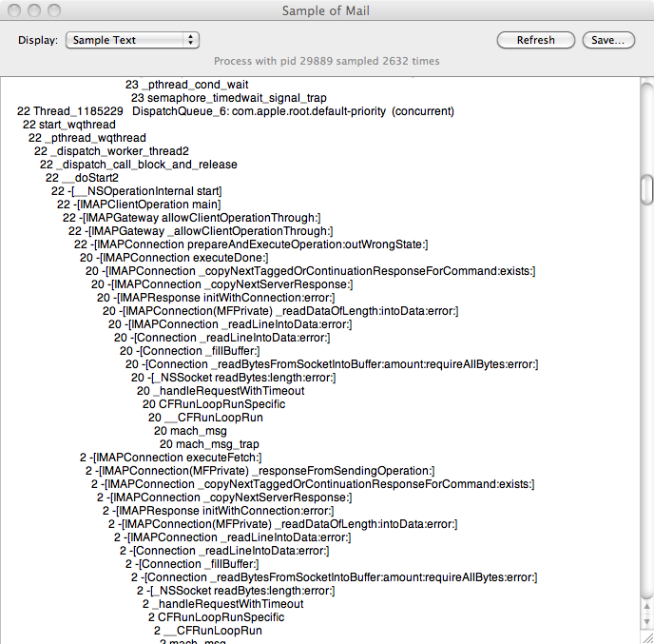Select line '23 semaphore_timedwait_signal_trap'
The image size is (654, 644).
[228, 98]
